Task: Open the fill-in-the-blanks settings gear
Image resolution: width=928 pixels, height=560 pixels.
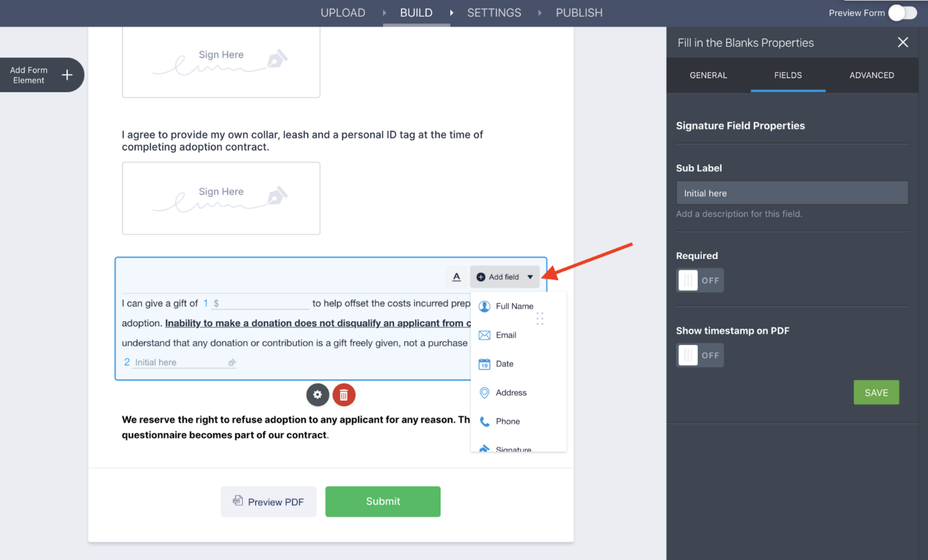Action: [318, 394]
